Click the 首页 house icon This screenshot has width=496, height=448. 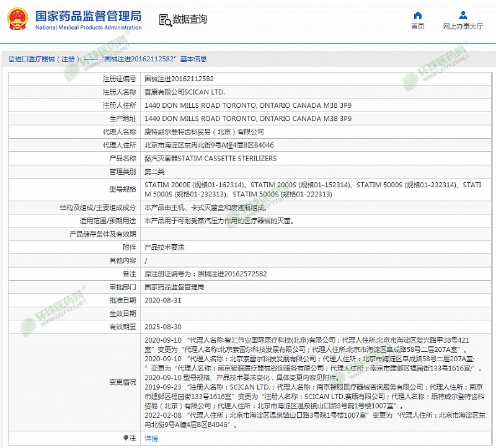coord(418,15)
